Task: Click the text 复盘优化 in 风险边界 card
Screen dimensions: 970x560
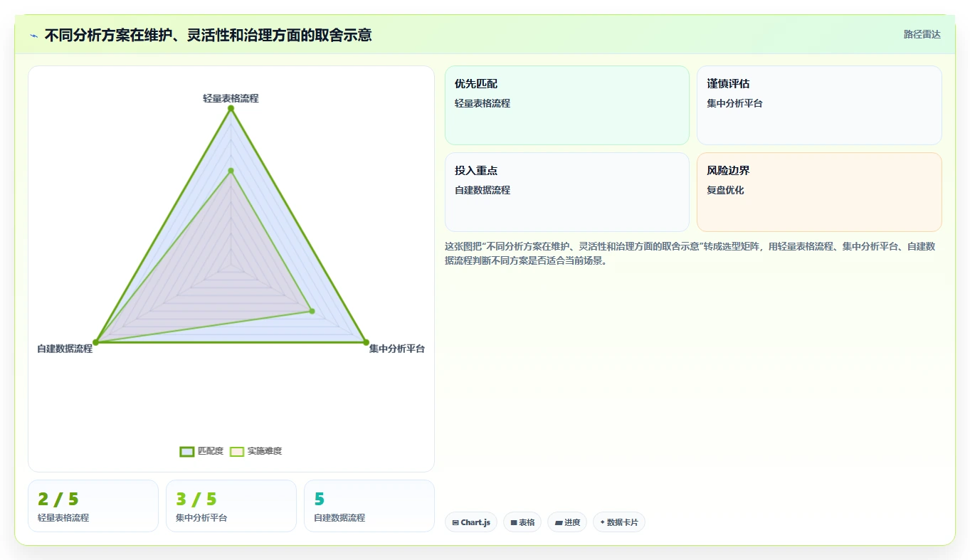Action: pyautogui.click(x=725, y=190)
